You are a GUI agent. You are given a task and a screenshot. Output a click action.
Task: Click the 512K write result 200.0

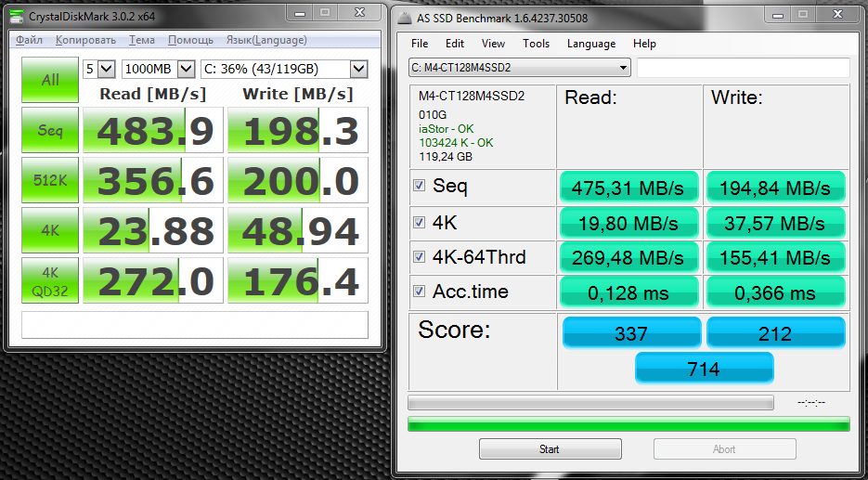coord(298,180)
